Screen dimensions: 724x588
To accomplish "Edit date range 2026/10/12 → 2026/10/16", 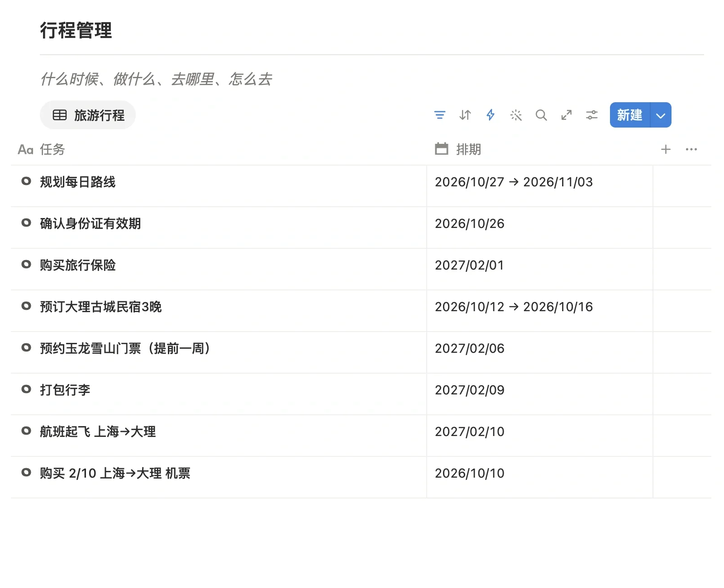I will coord(514,307).
